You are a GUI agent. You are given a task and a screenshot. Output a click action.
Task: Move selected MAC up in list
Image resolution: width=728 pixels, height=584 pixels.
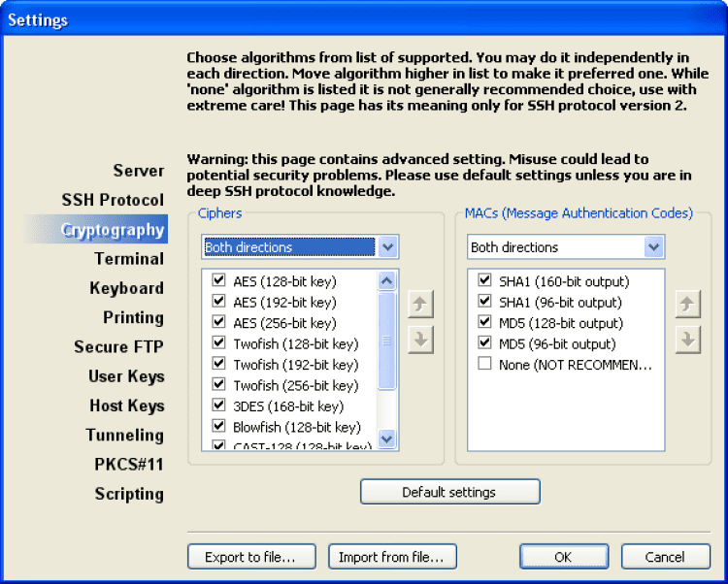pos(687,305)
